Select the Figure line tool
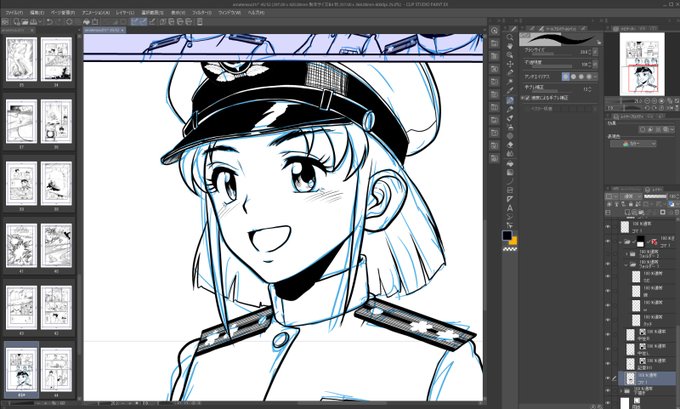The width and height of the screenshot is (680, 409). [x=510, y=181]
